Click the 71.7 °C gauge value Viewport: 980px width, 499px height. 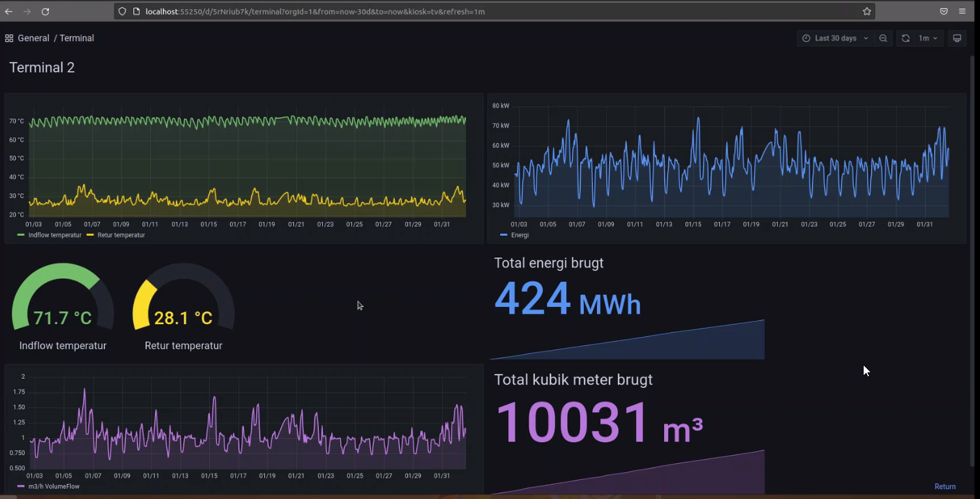63,318
